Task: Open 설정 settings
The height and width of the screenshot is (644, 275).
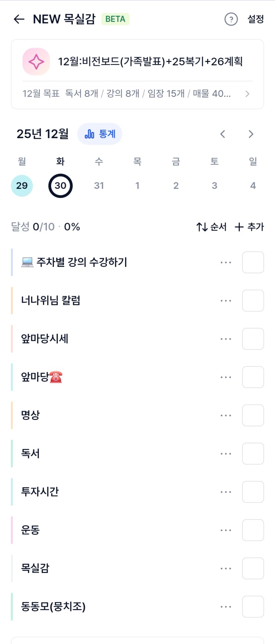Action: tap(255, 19)
